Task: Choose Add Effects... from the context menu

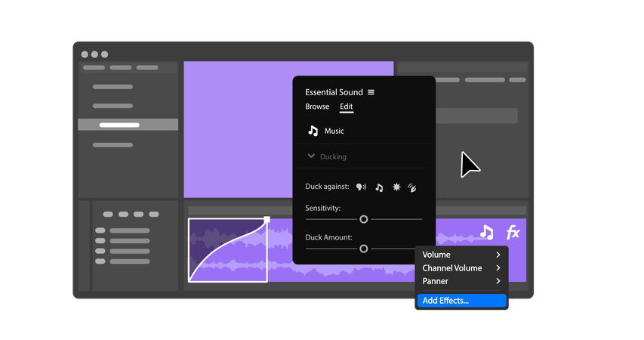Action: tap(461, 301)
